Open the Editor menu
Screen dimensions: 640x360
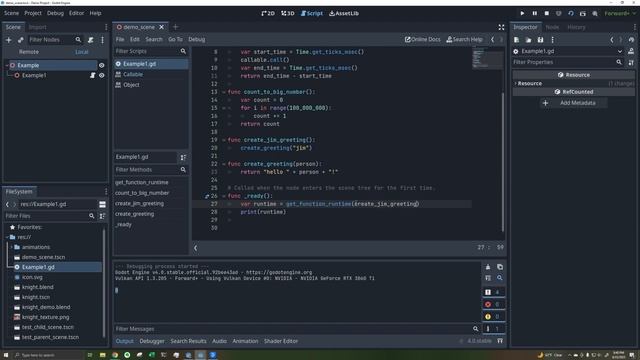(x=76, y=13)
